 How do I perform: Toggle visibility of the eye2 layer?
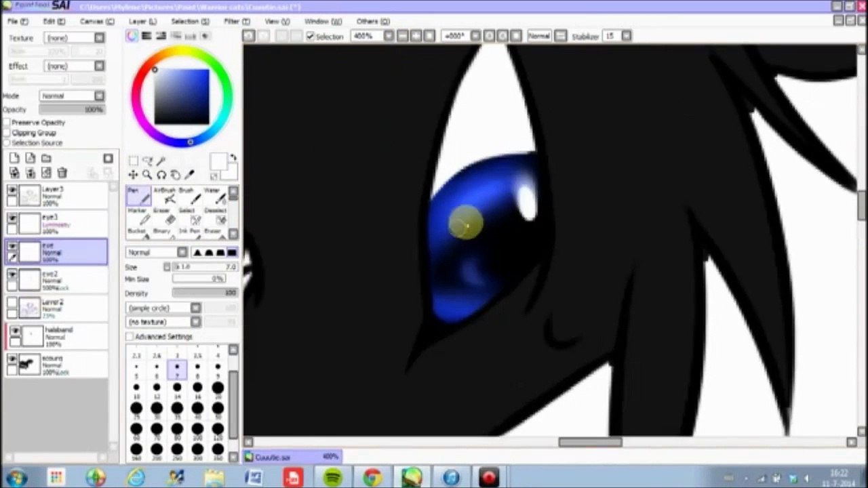(x=12, y=274)
